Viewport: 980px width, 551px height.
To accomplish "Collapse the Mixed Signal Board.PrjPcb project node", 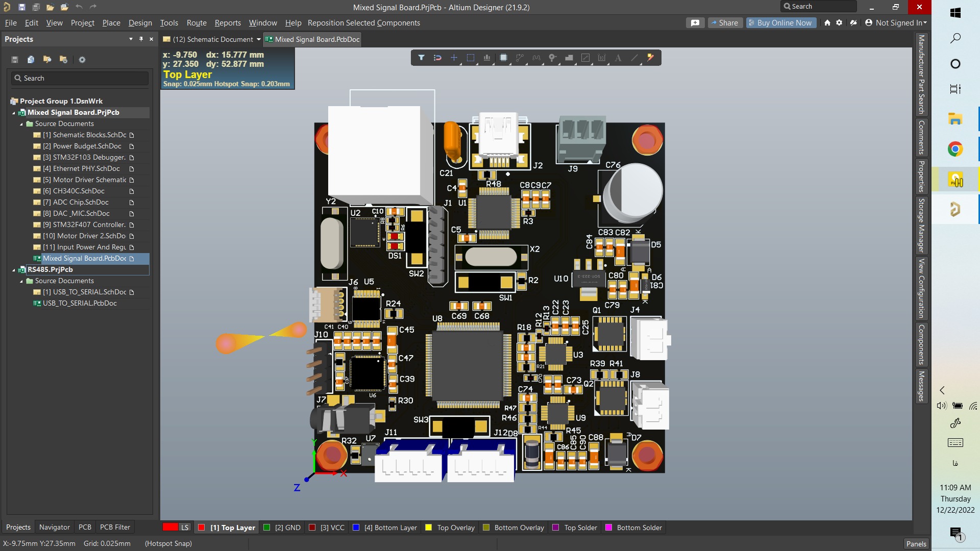I will pos(14,113).
